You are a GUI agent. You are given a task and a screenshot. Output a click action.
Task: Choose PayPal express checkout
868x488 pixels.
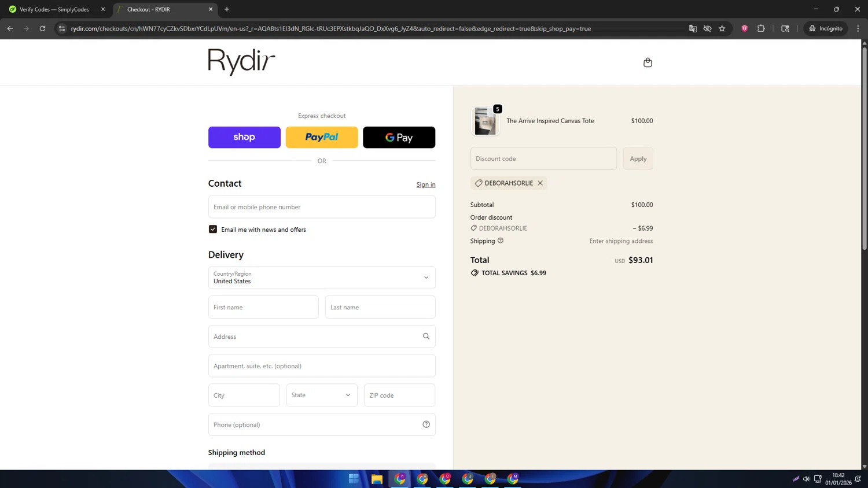coord(322,137)
